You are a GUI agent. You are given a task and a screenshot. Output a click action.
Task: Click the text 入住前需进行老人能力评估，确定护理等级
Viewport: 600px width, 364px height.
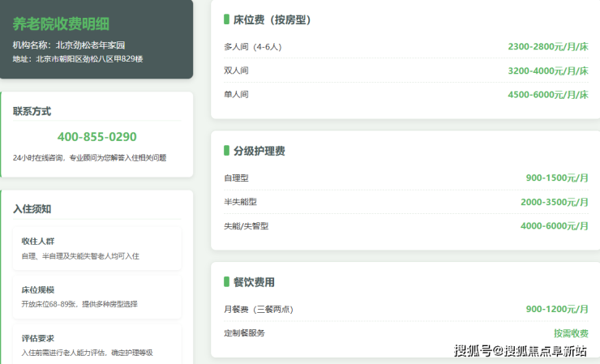87,353
